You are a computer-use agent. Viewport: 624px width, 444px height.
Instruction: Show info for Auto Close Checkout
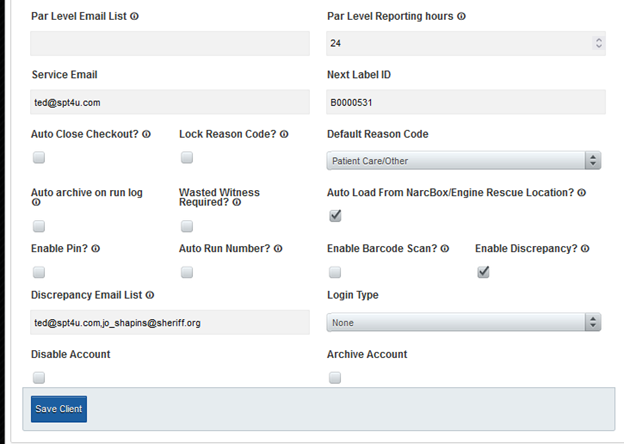coord(146,134)
